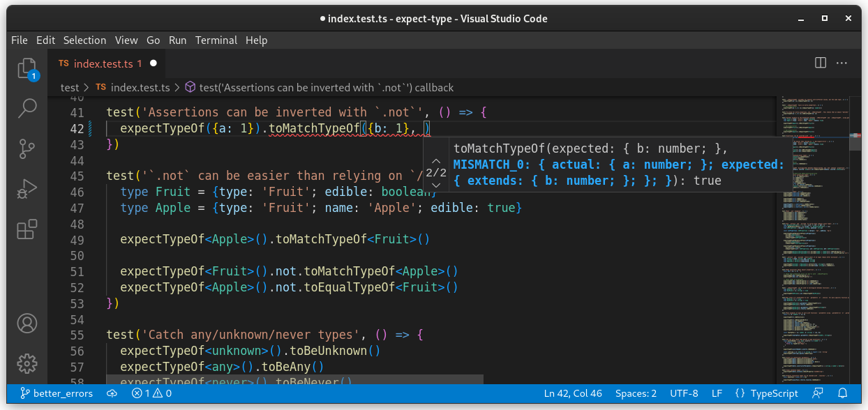
Task: Open the View menu
Action: pos(126,40)
